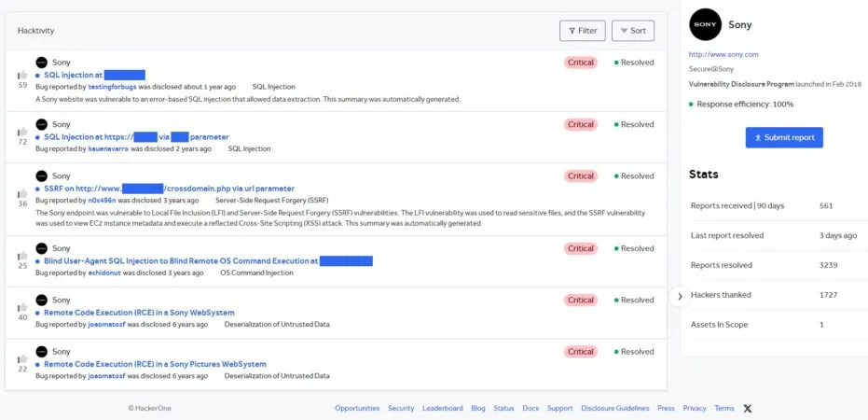Open the Status footer link
The image size is (868, 420).
[503, 409]
